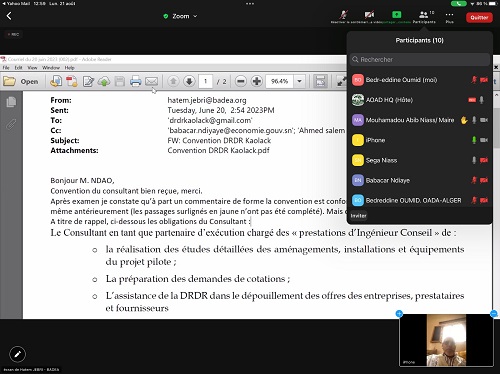Click the Save floppy disk icon
The height and width of the screenshot is (374, 500).
(x=120, y=81)
